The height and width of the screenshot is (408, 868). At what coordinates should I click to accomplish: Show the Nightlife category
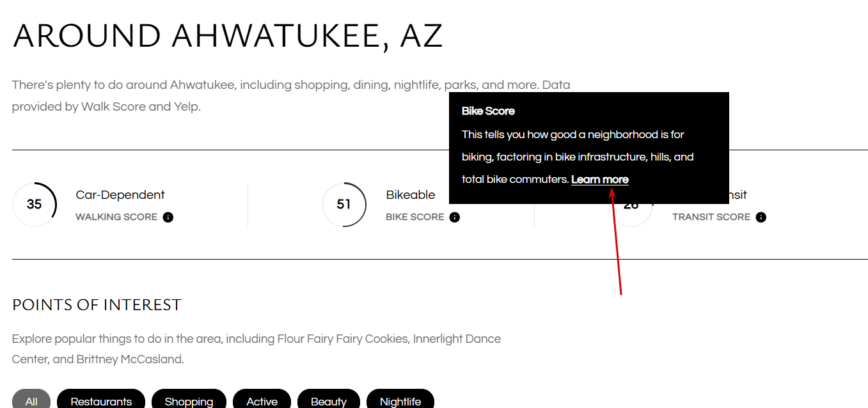point(400,400)
